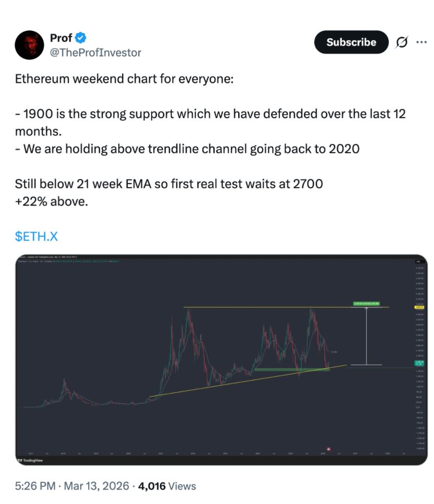Viewport: 434px width, 504px height.
Task: Click the Subscribe button
Action: point(351,43)
